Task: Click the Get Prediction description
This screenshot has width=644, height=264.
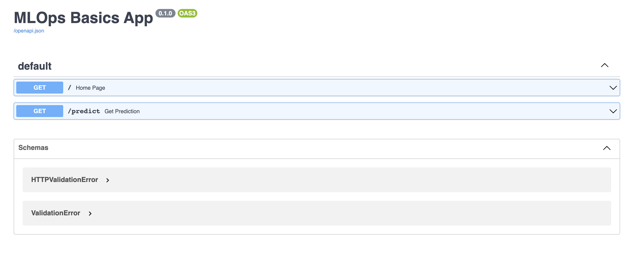Action: [122, 111]
